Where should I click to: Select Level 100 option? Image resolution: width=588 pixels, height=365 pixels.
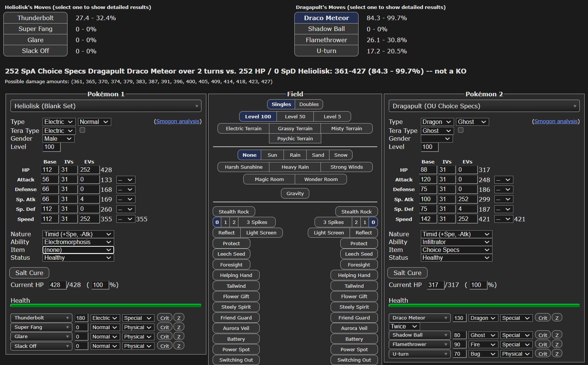coord(258,116)
